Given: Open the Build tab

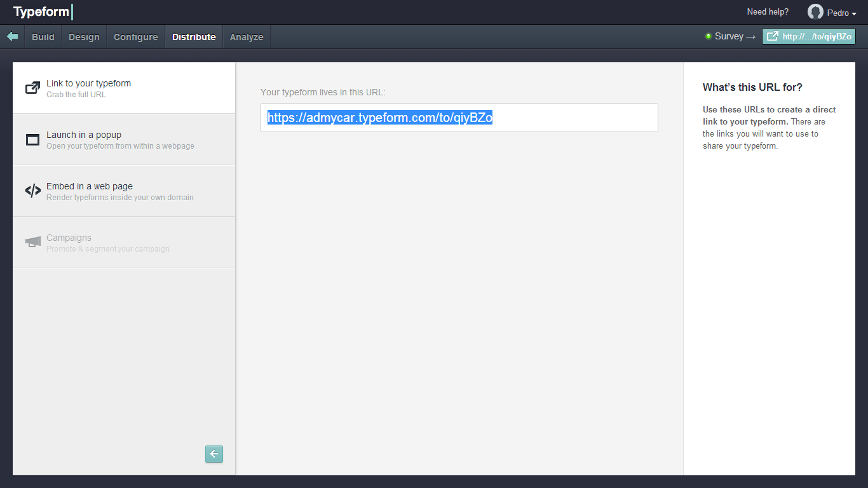Looking at the screenshot, I should pyautogui.click(x=43, y=37).
